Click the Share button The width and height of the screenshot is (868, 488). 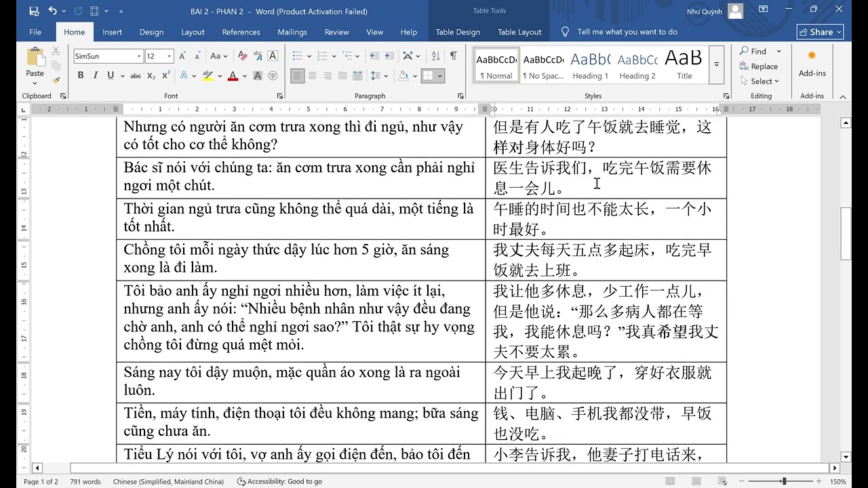tap(820, 32)
